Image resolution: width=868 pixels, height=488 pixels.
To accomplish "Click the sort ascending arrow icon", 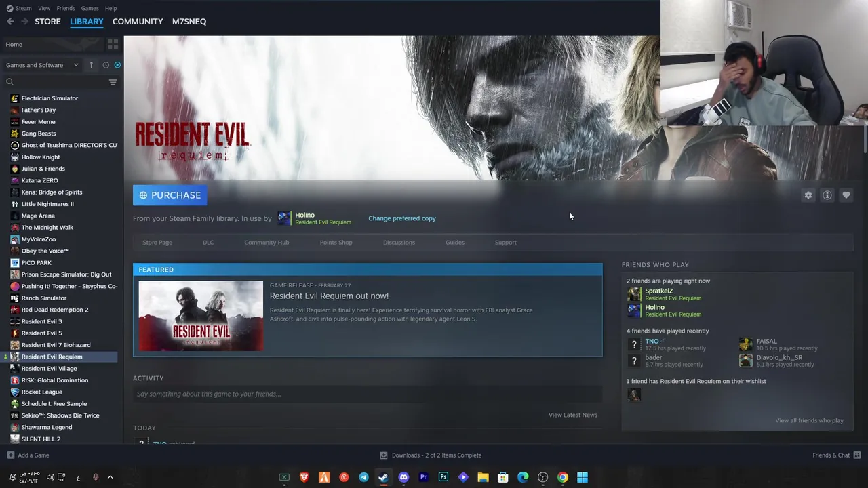I will tap(91, 65).
